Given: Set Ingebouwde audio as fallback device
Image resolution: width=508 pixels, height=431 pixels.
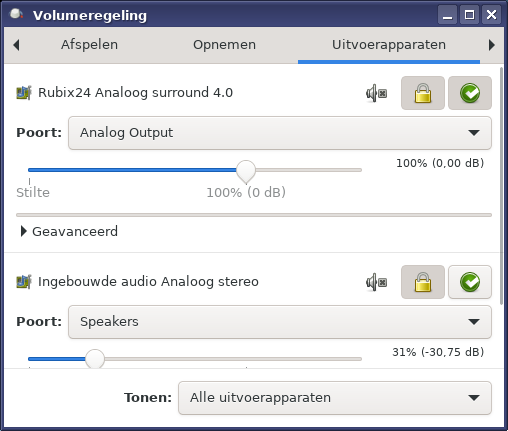Looking at the screenshot, I should 470,282.
